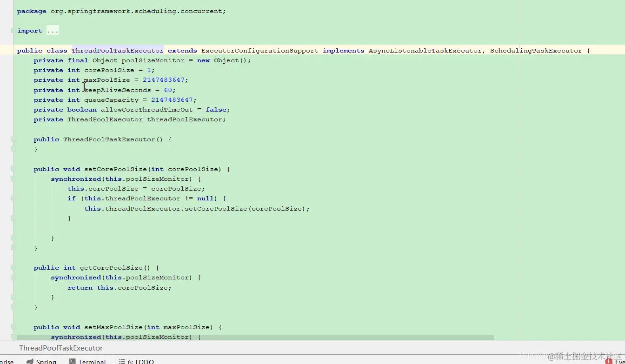Click the Terminal prompt icon
The image size is (625, 364).
[x=72, y=361]
